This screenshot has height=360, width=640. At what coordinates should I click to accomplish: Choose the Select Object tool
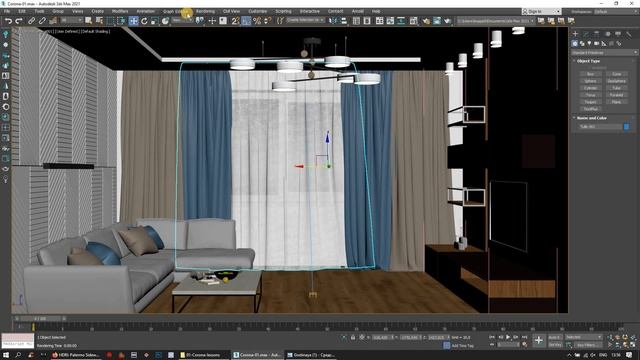(x=89, y=21)
